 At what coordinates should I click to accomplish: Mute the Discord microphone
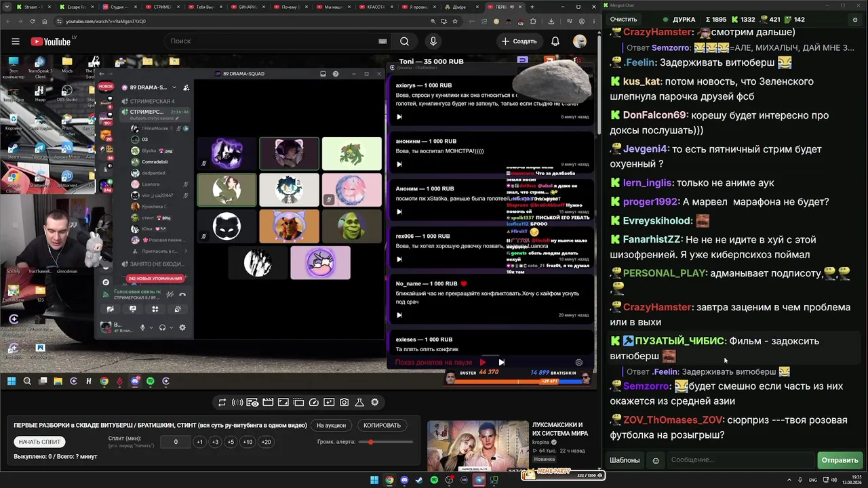[142, 327]
